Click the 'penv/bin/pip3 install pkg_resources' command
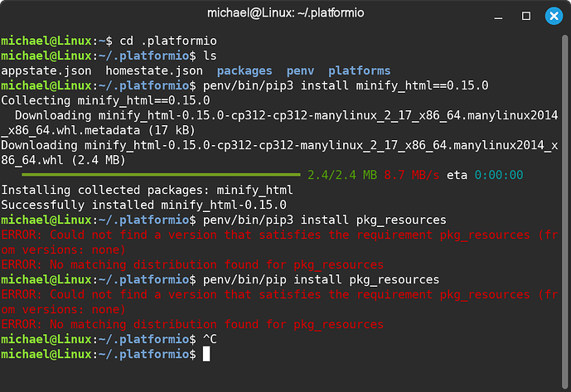Image resolution: width=571 pixels, height=392 pixels. point(325,220)
